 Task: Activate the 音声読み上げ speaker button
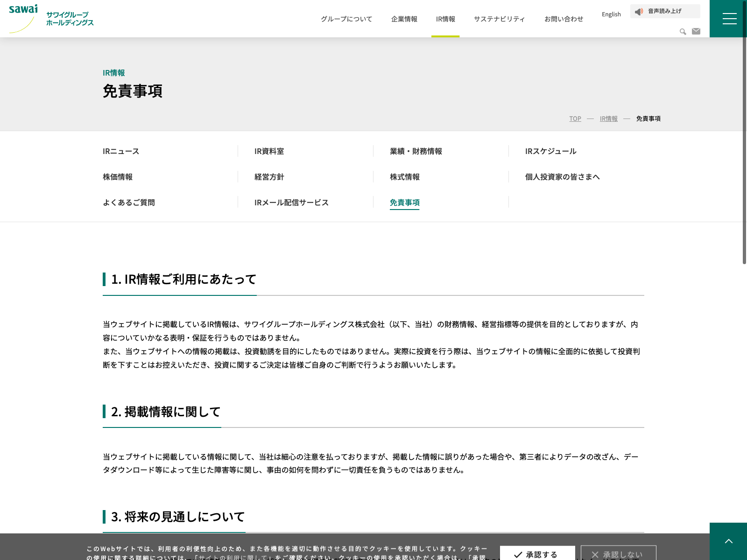point(665,11)
